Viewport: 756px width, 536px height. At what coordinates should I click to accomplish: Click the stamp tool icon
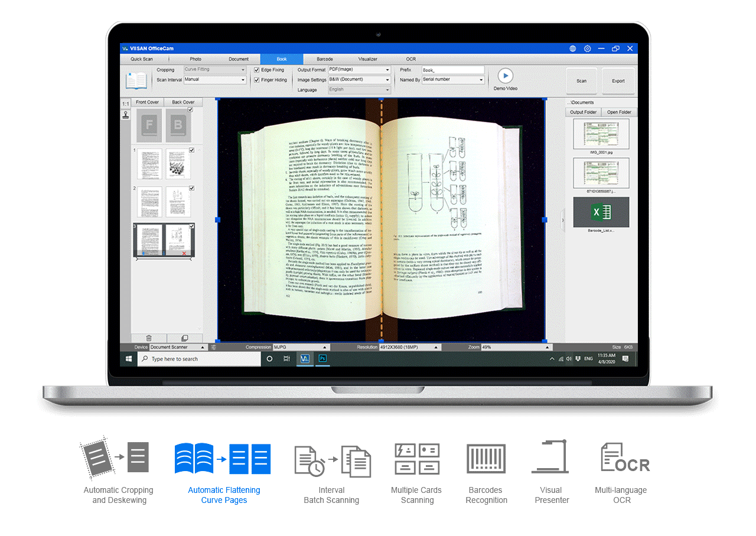pyautogui.click(x=125, y=115)
